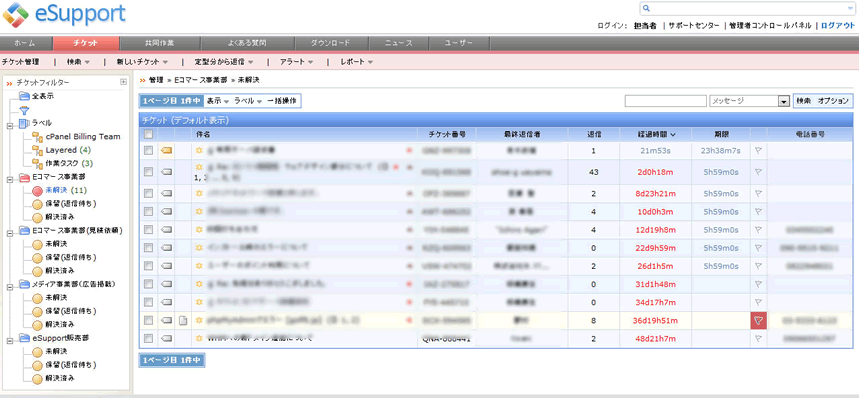Image resolution: width=859 pixels, height=398 pixels.
Task: Click the label tag icon in the 31d1h48m row
Action: click(x=167, y=284)
